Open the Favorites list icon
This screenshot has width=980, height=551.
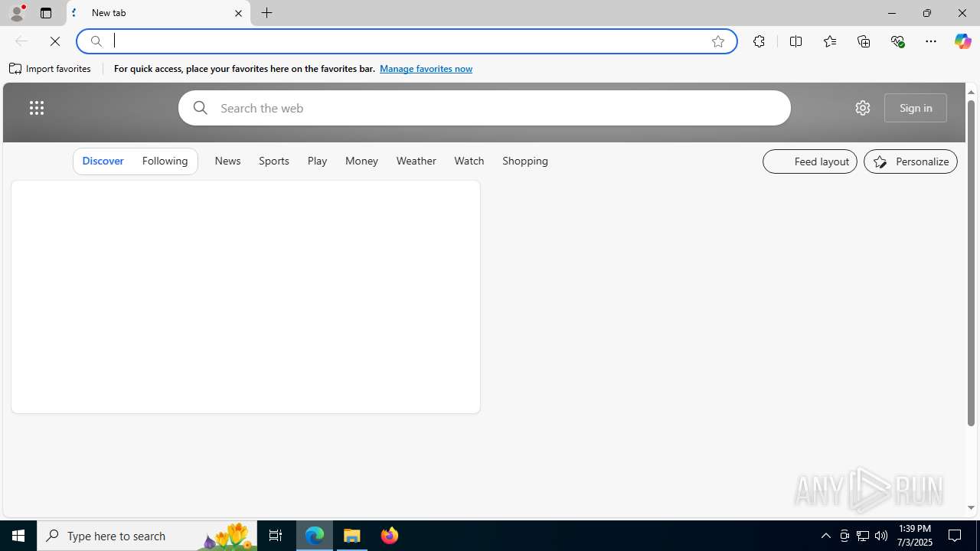[829, 41]
